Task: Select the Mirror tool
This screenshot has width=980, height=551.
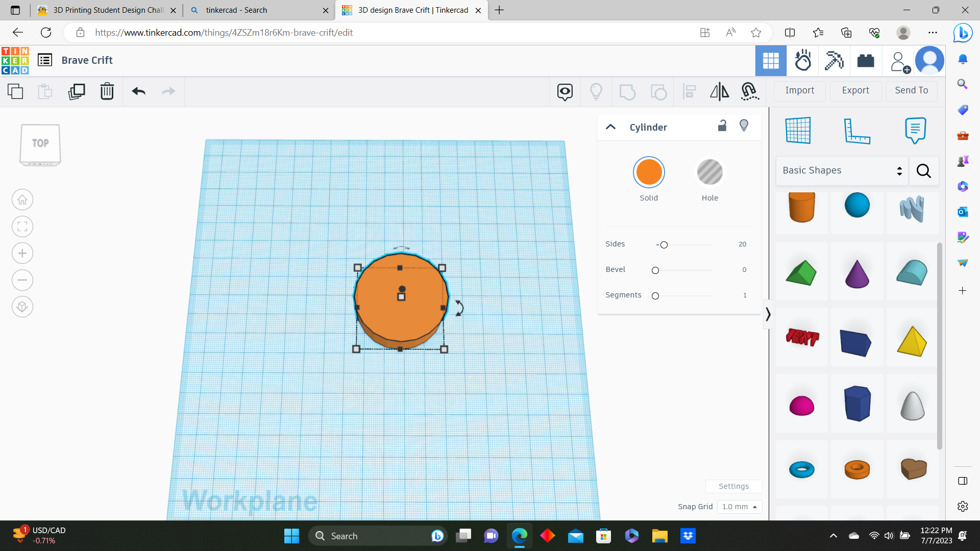Action: click(x=720, y=91)
